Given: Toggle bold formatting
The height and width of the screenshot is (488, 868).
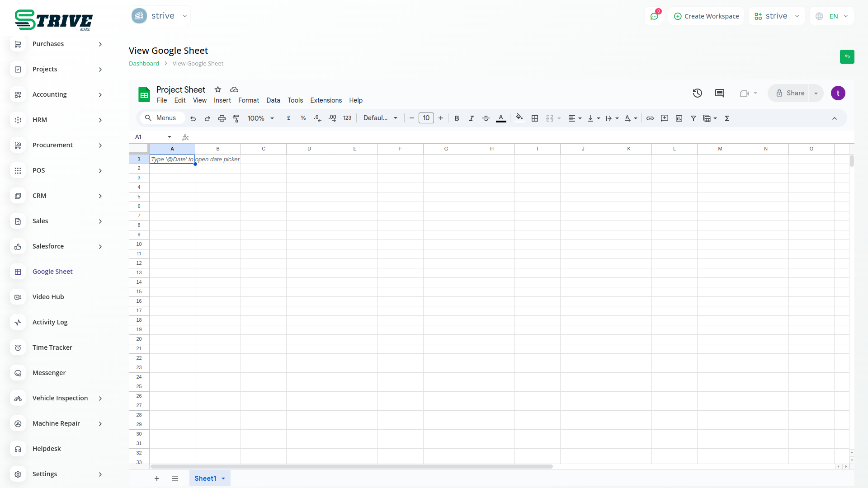Looking at the screenshot, I should coord(457,118).
